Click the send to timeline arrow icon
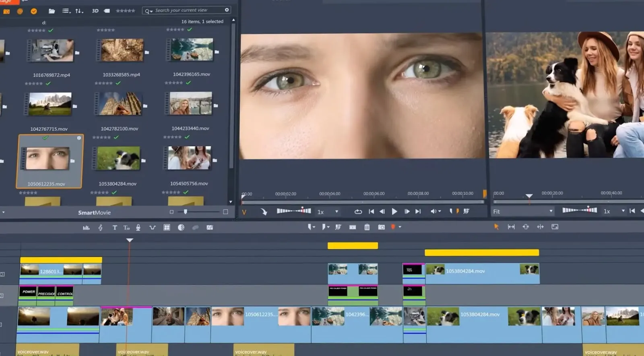Image resolution: width=644 pixels, height=356 pixels. click(264, 211)
